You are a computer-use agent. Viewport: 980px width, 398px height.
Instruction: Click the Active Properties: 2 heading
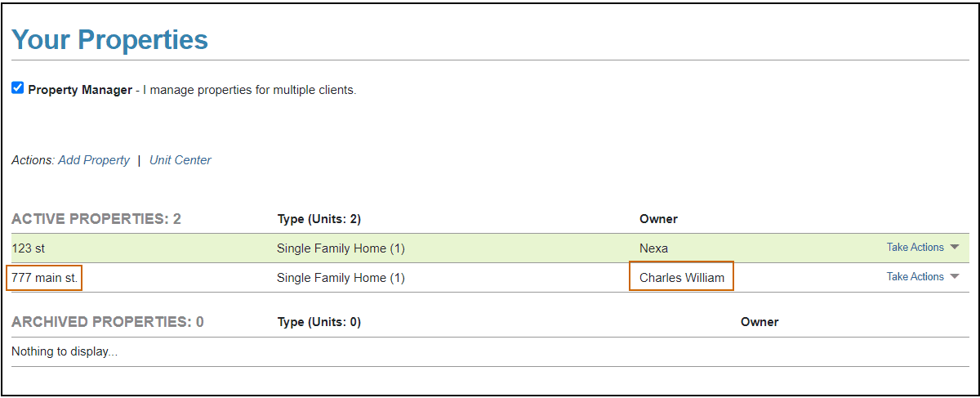[96, 219]
